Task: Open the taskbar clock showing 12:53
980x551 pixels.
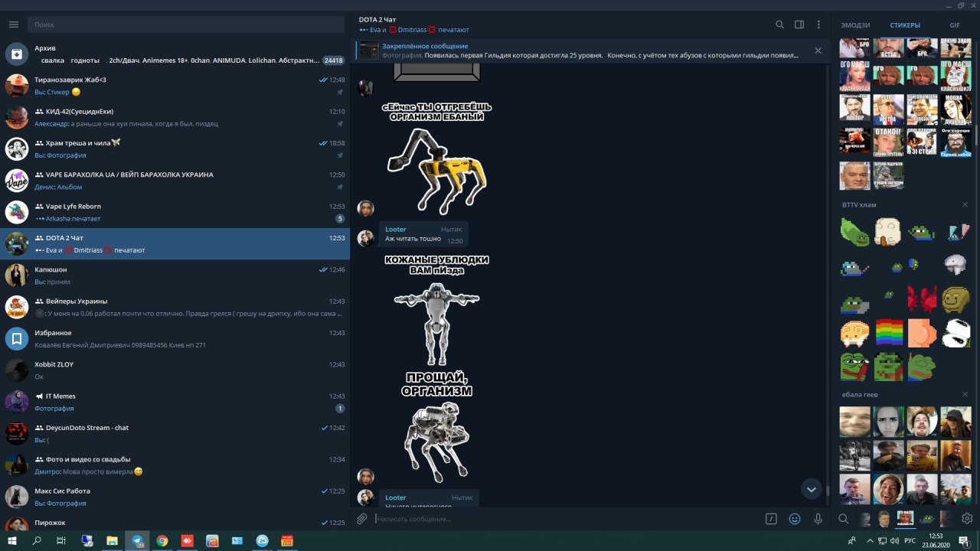Action: 936,540
